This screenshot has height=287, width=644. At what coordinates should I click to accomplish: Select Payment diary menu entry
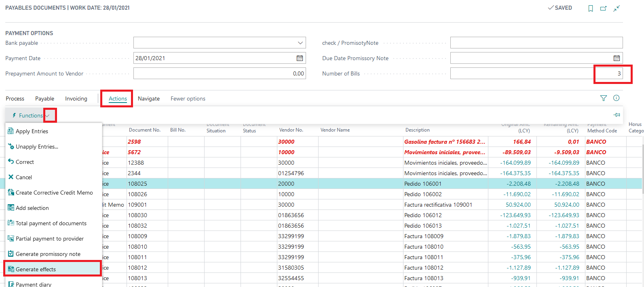[x=53, y=284]
